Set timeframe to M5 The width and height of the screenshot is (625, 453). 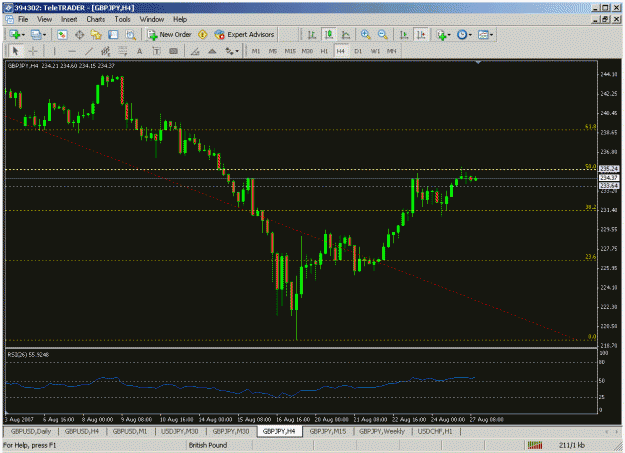point(273,51)
